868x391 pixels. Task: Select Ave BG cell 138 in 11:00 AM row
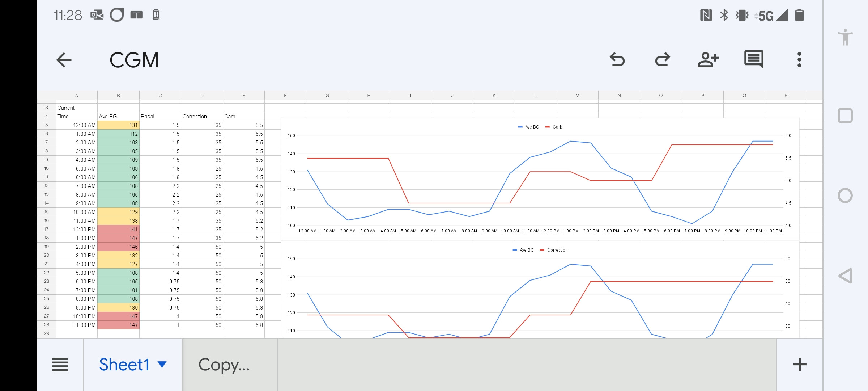(x=118, y=221)
